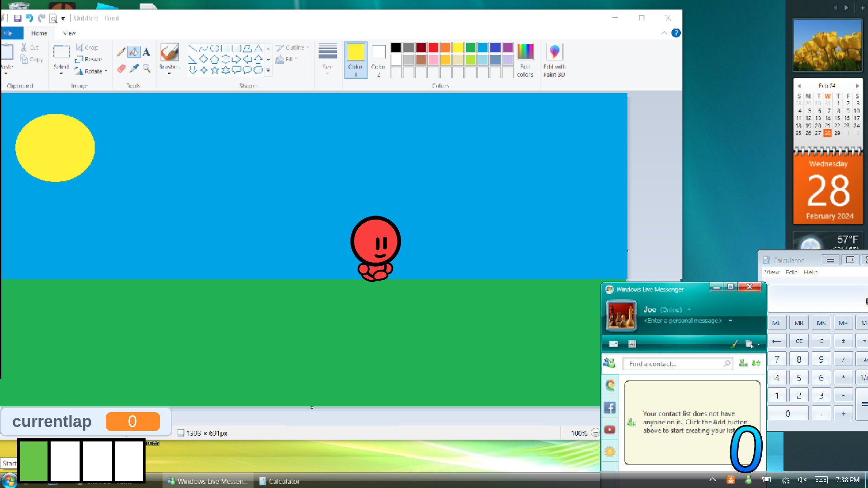Open Joe's online status dropdown
868x488 pixels.
(x=689, y=310)
